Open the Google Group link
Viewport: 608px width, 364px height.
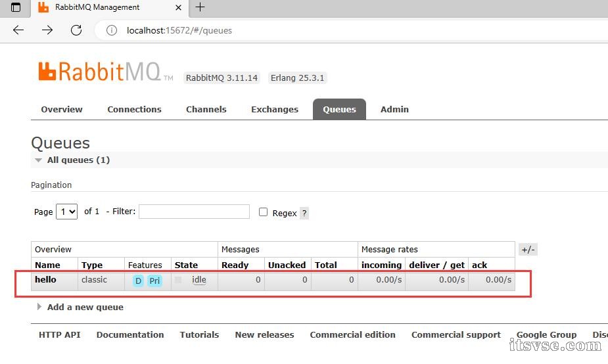546,334
